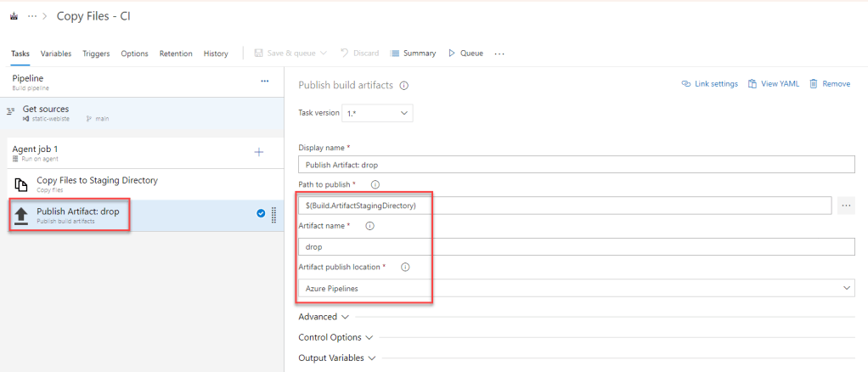View YAML for this task
The width and height of the screenshot is (868, 372).
pos(774,83)
